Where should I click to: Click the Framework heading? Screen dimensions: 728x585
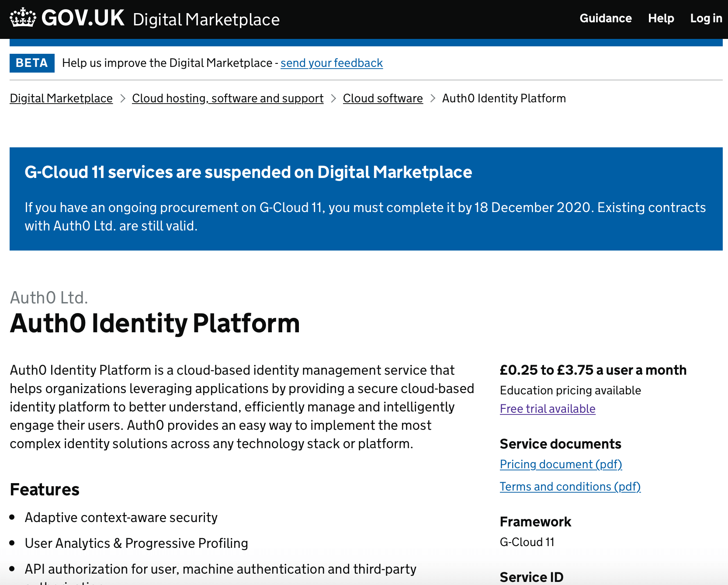[x=536, y=522]
